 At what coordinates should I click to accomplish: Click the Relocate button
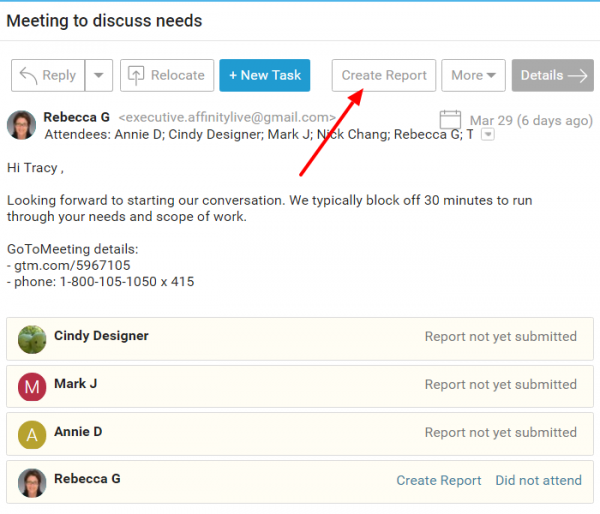click(x=167, y=75)
